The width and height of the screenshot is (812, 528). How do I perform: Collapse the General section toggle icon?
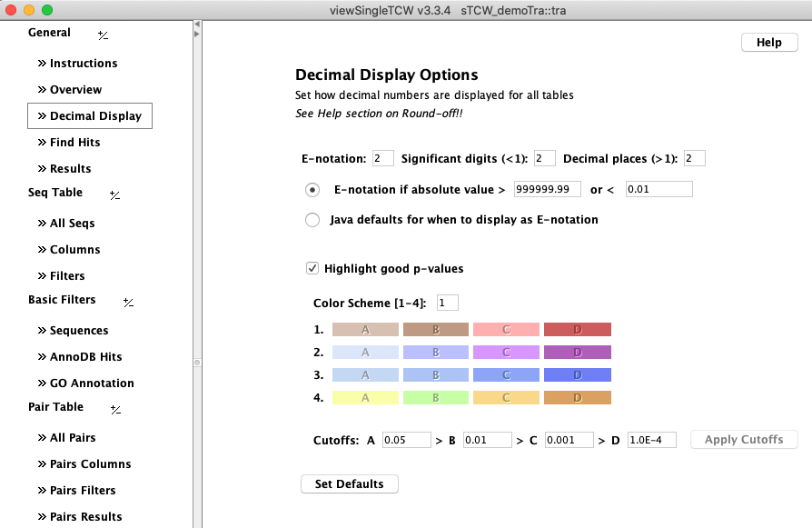(x=103, y=35)
